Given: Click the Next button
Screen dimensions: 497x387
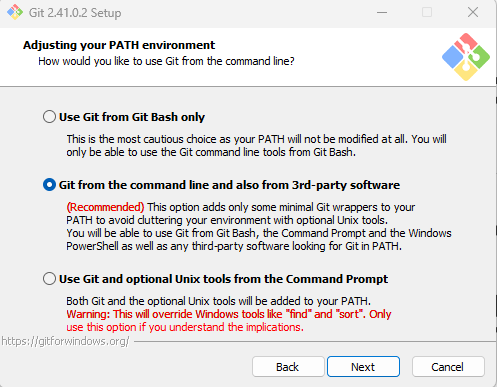Looking at the screenshot, I should tap(363, 367).
